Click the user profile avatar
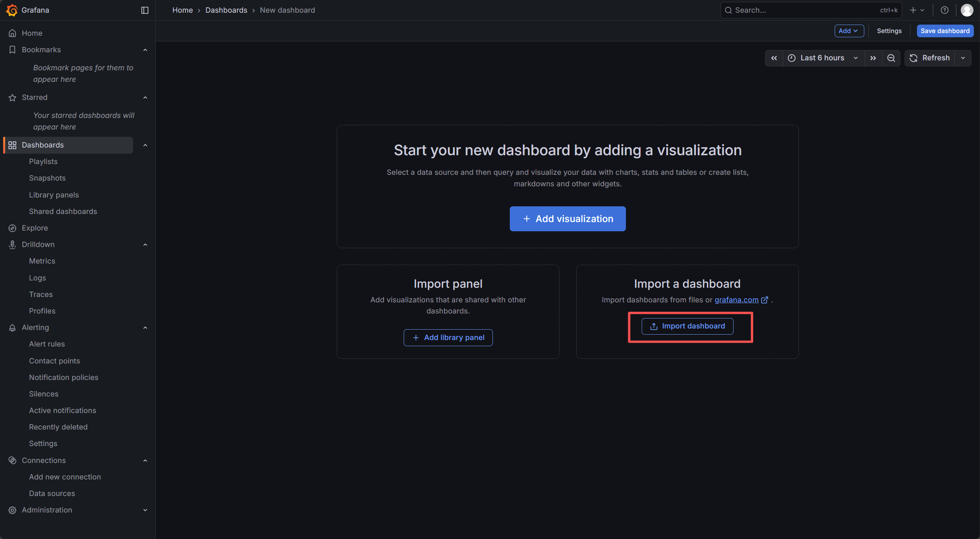980x539 pixels. click(x=967, y=10)
